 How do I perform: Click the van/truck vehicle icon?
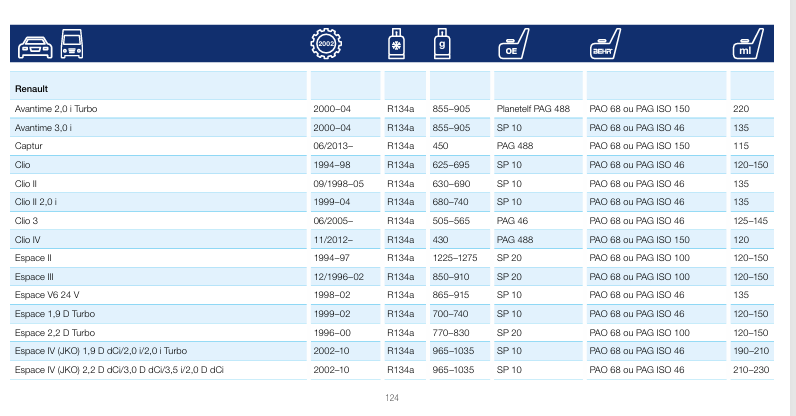(75, 45)
